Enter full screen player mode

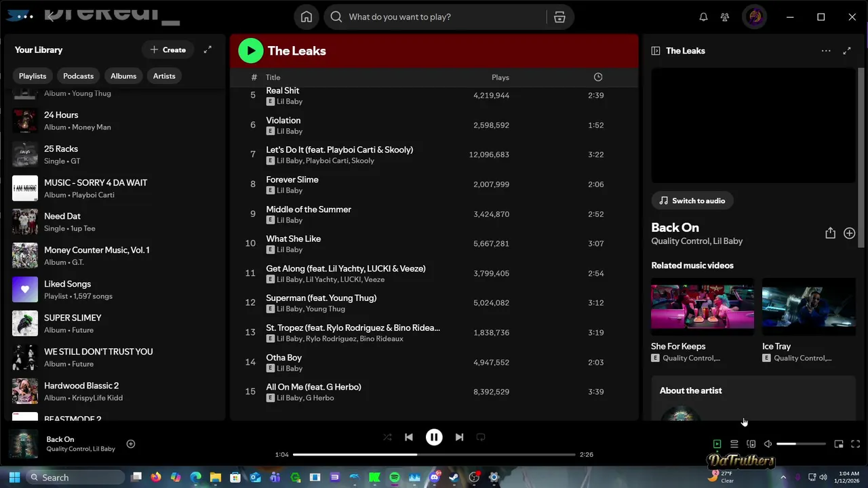[x=855, y=444]
